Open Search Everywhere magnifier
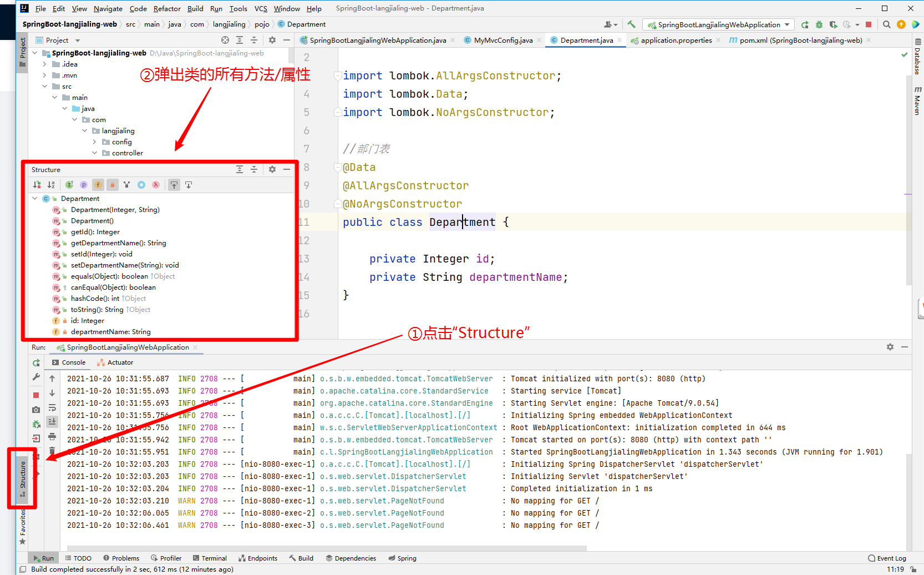The height and width of the screenshot is (575, 924). pos(887,24)
